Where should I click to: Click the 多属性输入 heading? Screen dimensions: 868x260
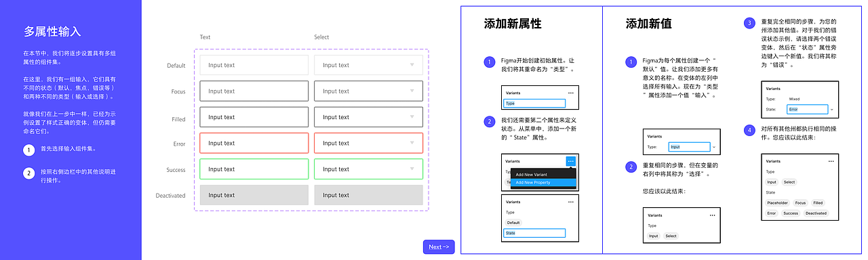pyautogui.click(x=52, y=31)
